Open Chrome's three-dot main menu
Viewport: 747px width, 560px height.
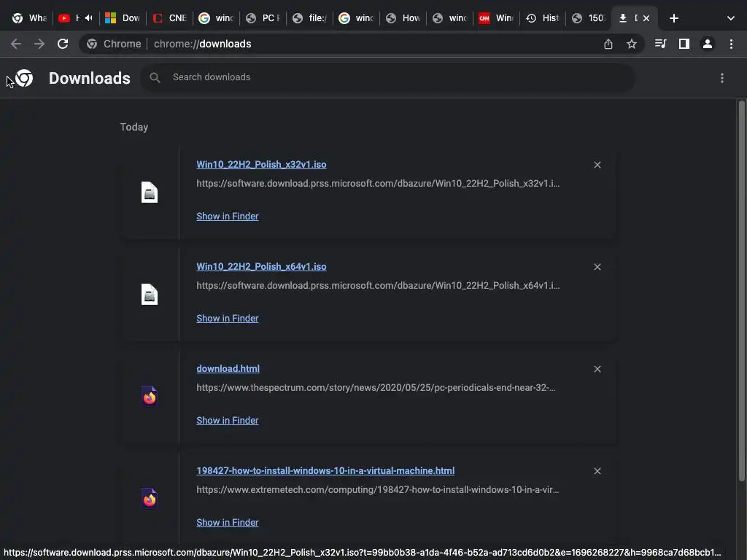pos(731,44)
